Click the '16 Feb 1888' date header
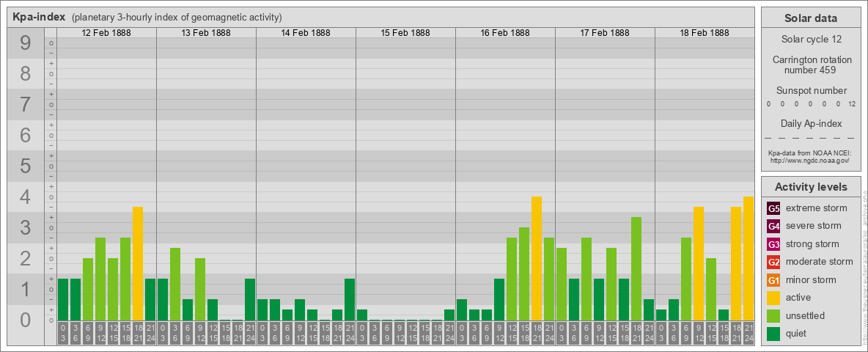 (505, 33)
